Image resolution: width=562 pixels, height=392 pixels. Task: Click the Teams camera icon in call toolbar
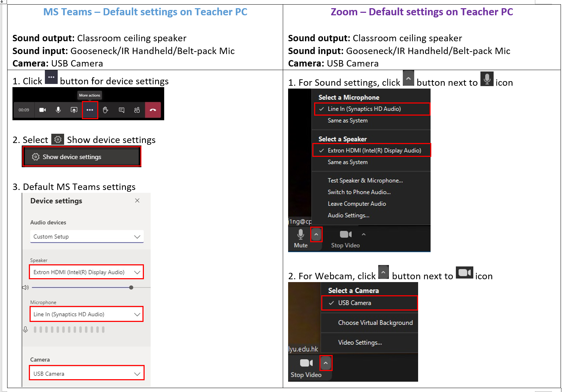[42, 110]
